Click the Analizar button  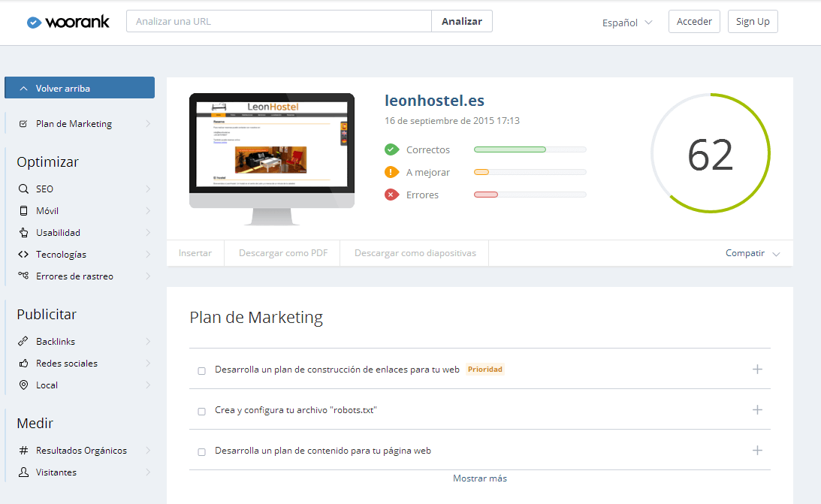pos(462,22)
